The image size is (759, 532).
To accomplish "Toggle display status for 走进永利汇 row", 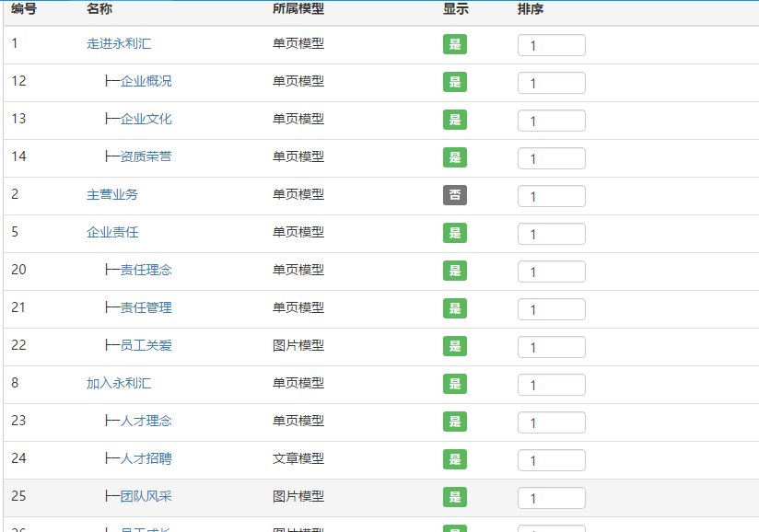I will tap(454, 44).
